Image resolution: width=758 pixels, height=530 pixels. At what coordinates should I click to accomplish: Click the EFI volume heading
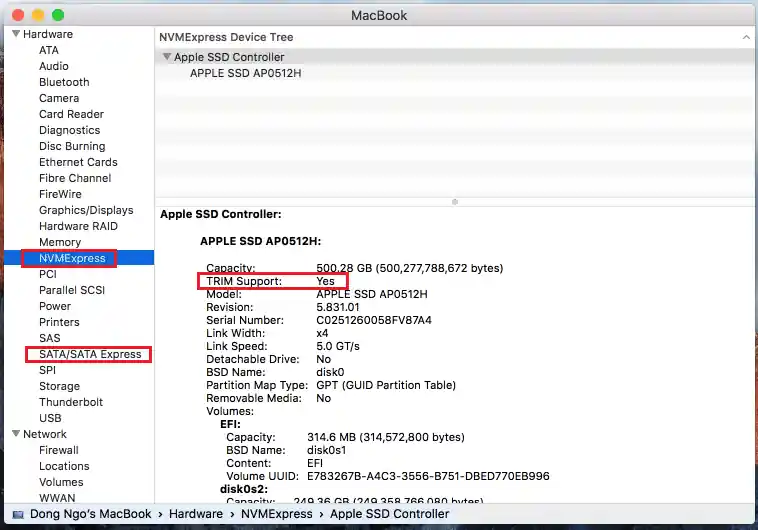pyautogui.click(x=230, y=424)
